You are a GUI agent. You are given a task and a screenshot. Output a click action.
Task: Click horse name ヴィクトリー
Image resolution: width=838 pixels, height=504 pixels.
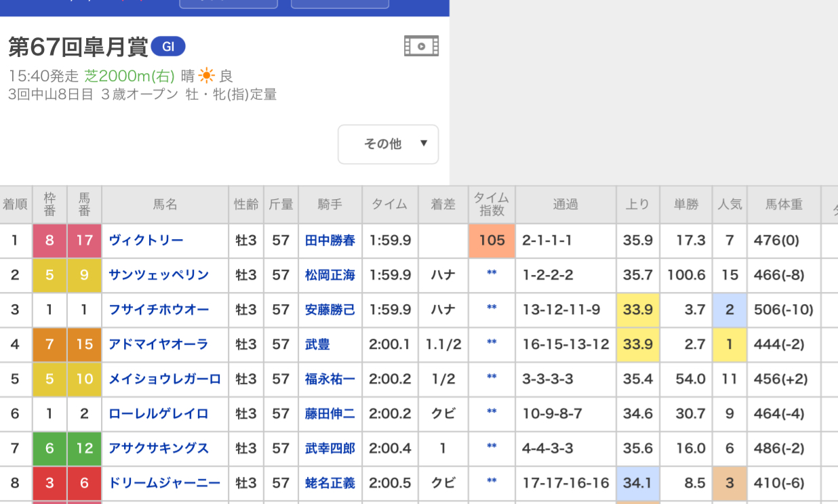tap(146, 240)
